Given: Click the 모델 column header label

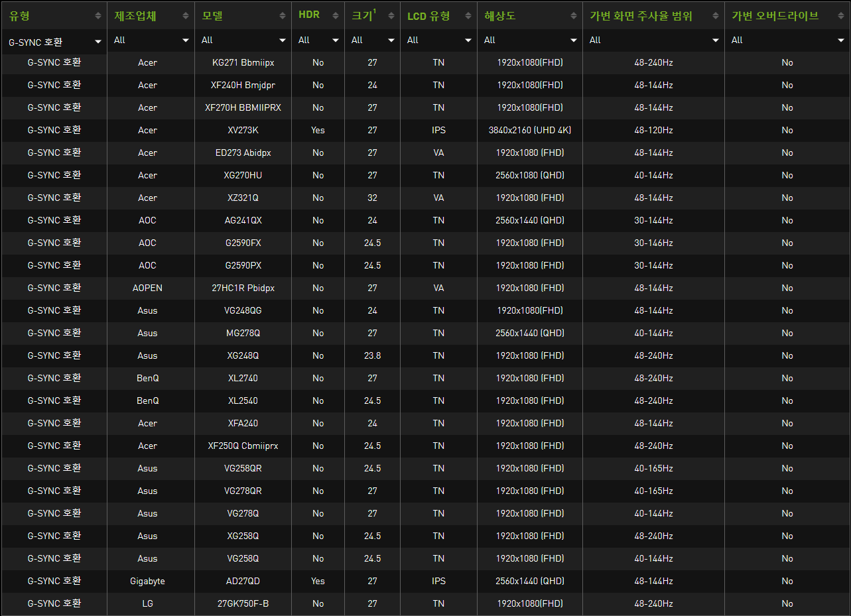Looking at the screenshot, I should pyautogui.click(x=214, y=15).
